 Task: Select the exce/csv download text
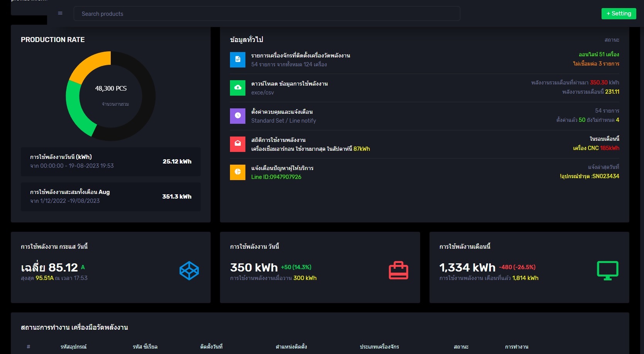(262, 93)
